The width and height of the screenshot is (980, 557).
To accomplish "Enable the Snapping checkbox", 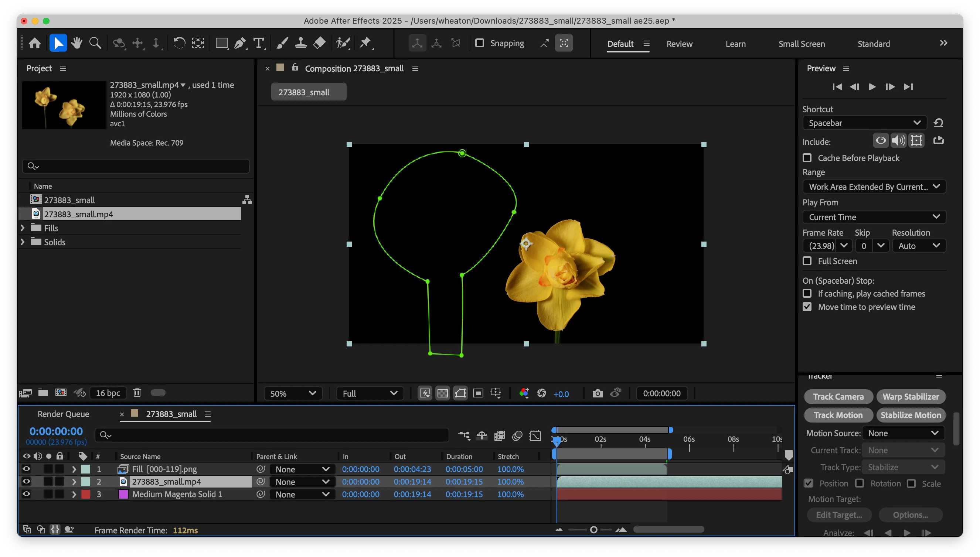I will 480,43.
